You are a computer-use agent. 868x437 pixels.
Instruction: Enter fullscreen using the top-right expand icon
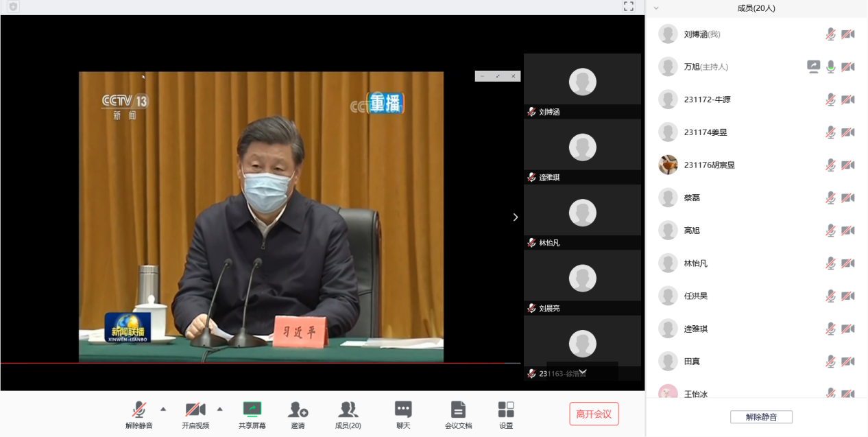coord(629,6)
